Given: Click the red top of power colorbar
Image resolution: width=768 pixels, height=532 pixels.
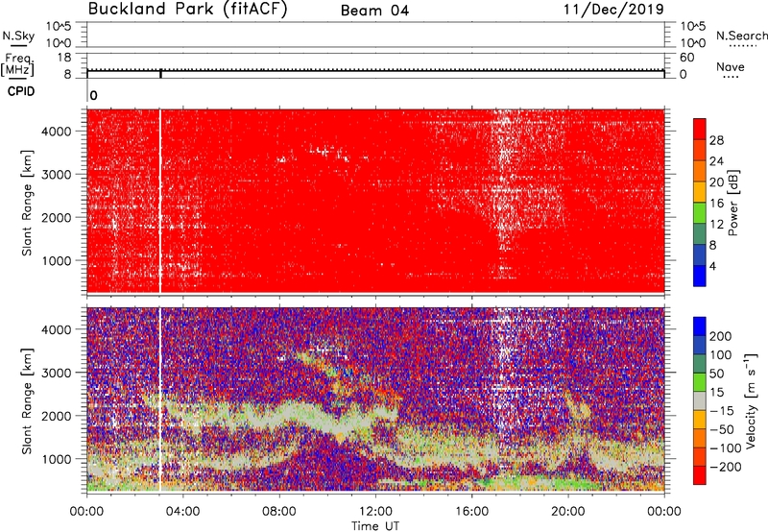Looking at the screenshot, I should tap(700, 129).
